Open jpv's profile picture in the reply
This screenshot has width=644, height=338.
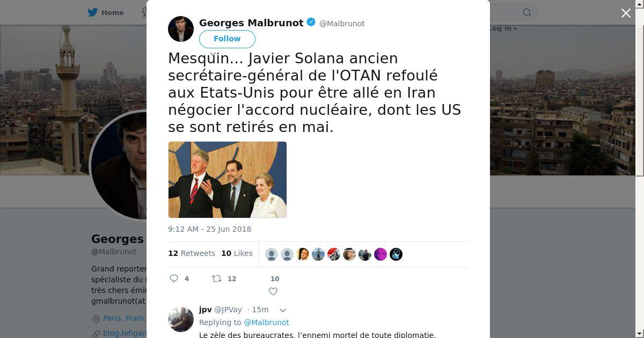[181, 319]
